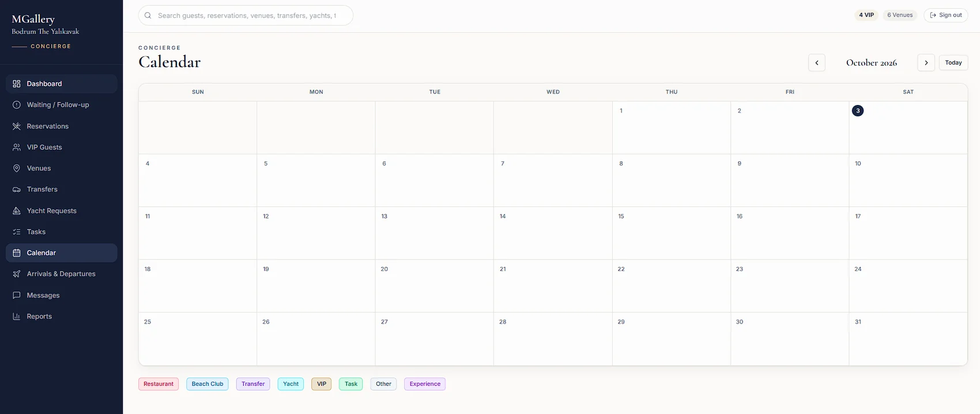Viewport: 980px width, 414px height.
Task: Click the SUN column header
Action: 198,92
